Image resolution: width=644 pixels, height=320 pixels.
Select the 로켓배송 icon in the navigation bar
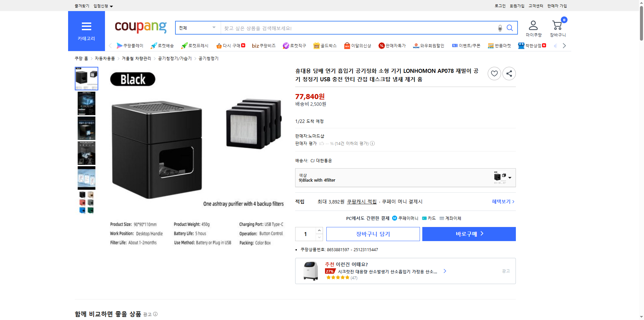(154, 46)
